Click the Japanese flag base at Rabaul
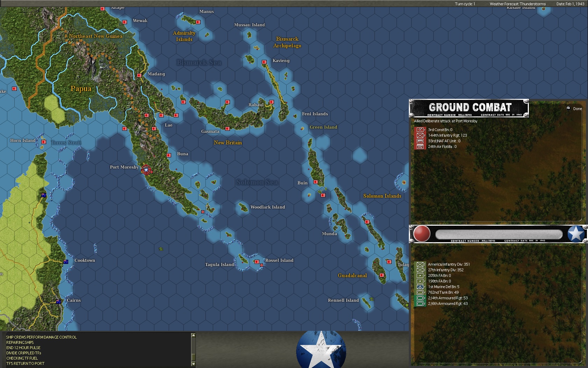 [271, 102]
